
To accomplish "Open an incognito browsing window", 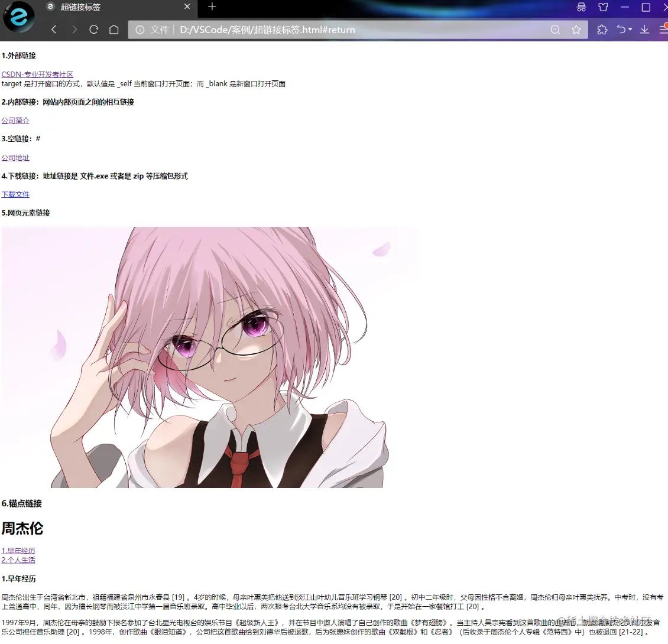I will tap(581, 8).
